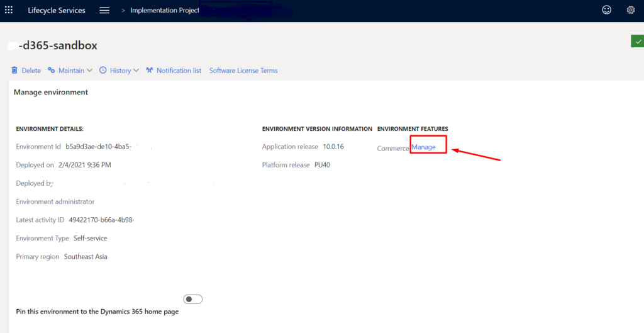Click the ENVIRONMENT DETAILS heading

50,129
